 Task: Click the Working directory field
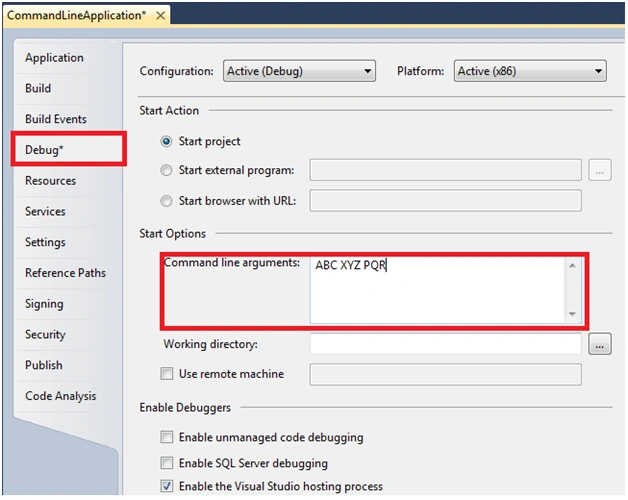tap(445, 344)
